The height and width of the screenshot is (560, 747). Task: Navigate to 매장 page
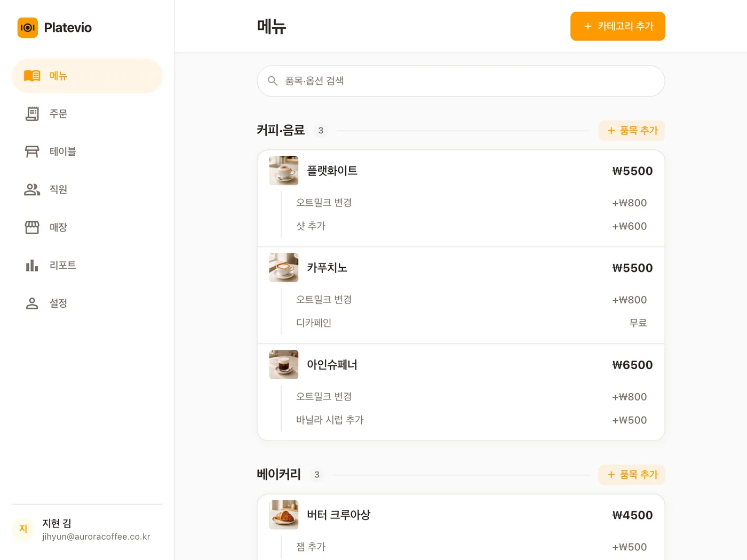[x=87, y=227]
